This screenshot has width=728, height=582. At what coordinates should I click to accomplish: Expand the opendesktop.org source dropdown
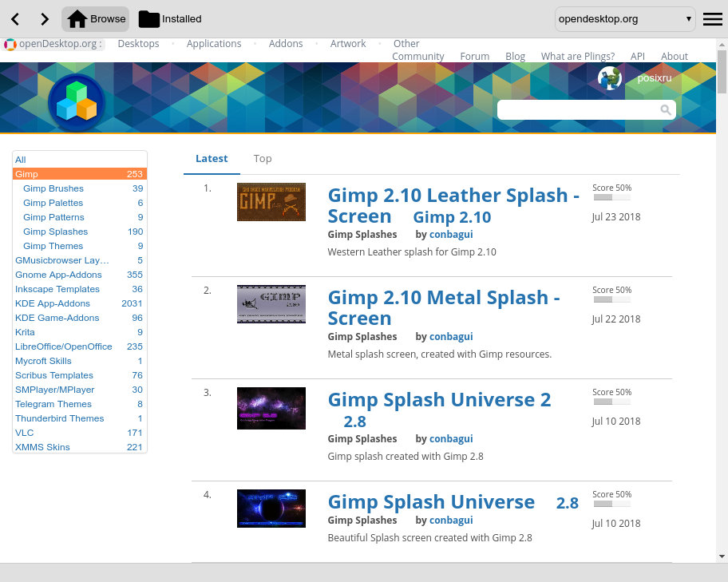pos(625,19)
